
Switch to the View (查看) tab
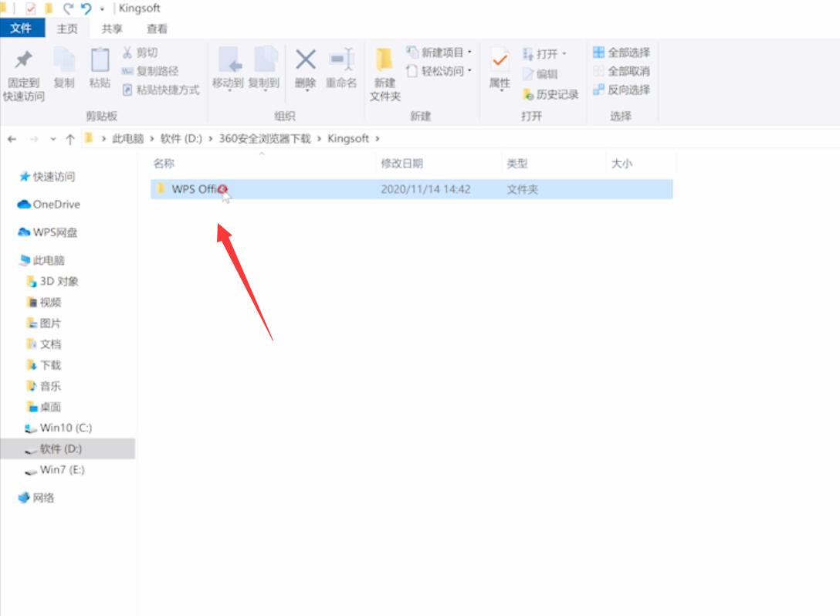[157, 29]
